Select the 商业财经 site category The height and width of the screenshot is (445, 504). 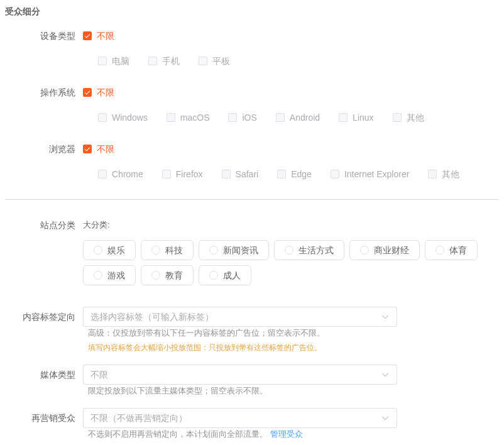(x=385, y=250)
